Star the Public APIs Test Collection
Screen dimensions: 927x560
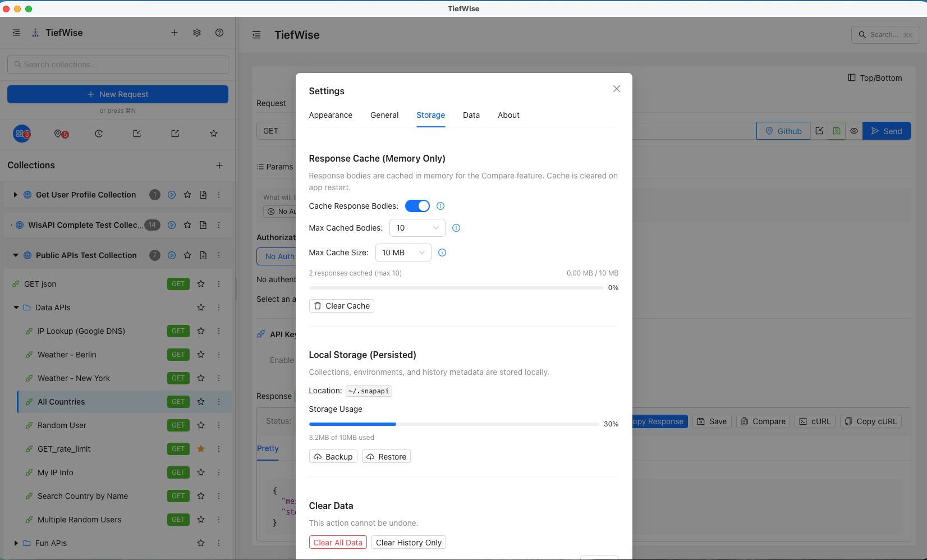[x=187, y=255]
